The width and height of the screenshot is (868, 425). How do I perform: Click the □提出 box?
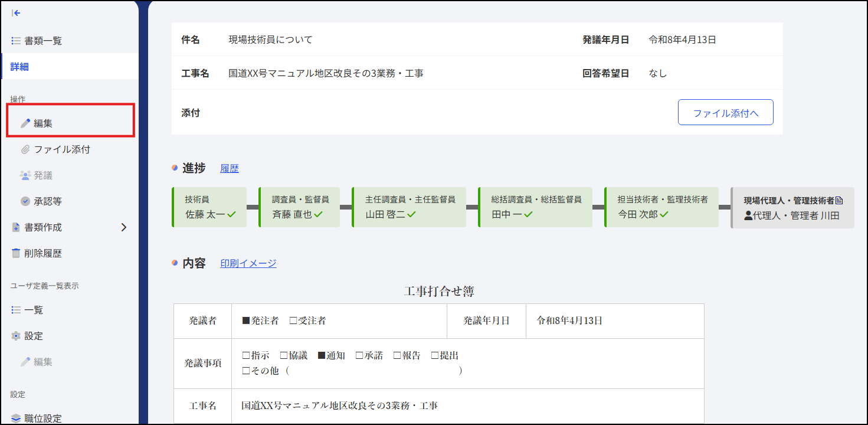coord(435,355)
